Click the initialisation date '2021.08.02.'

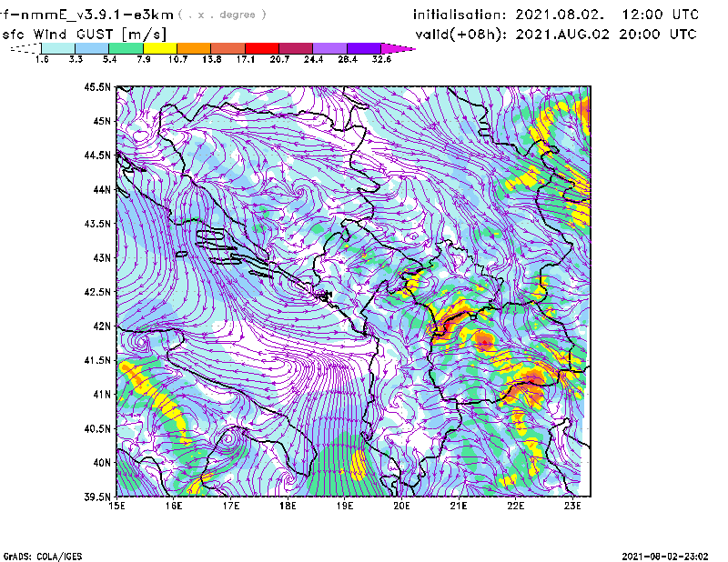coord(560,15)
